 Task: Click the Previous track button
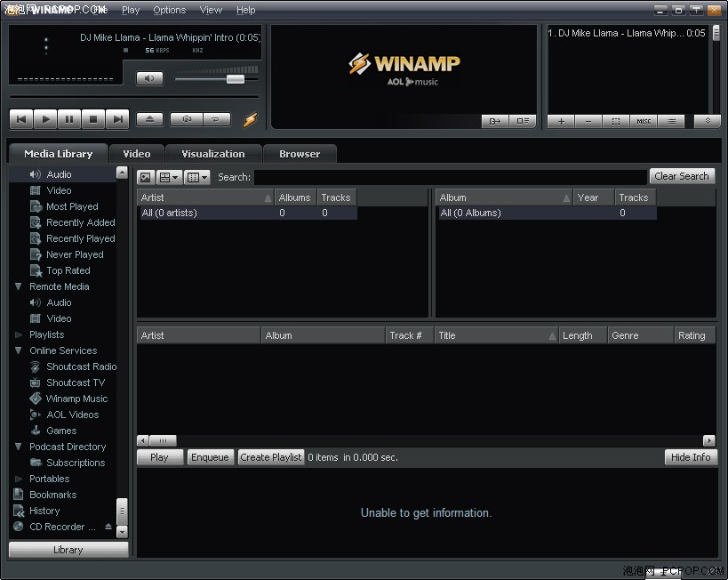[x=21, y=119]
